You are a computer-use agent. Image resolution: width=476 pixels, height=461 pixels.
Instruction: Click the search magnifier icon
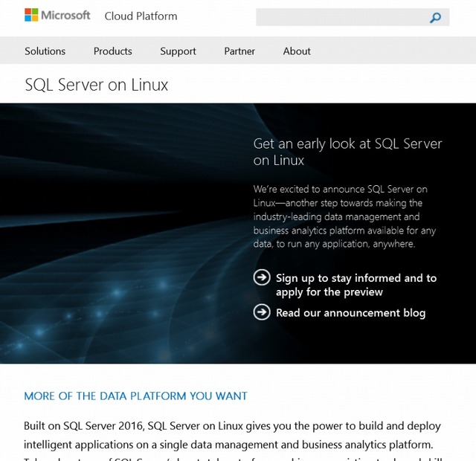(x=435, y=18)
